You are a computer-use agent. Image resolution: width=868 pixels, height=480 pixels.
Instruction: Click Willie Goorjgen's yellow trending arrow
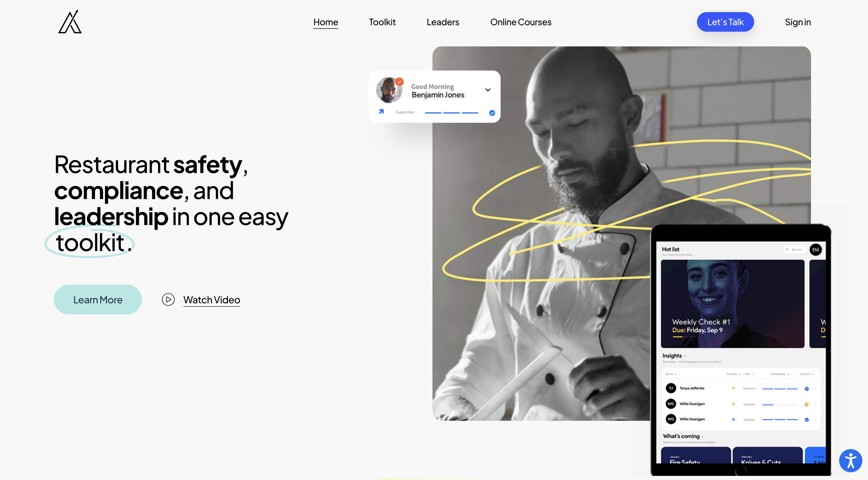click(x=733, y=404)
